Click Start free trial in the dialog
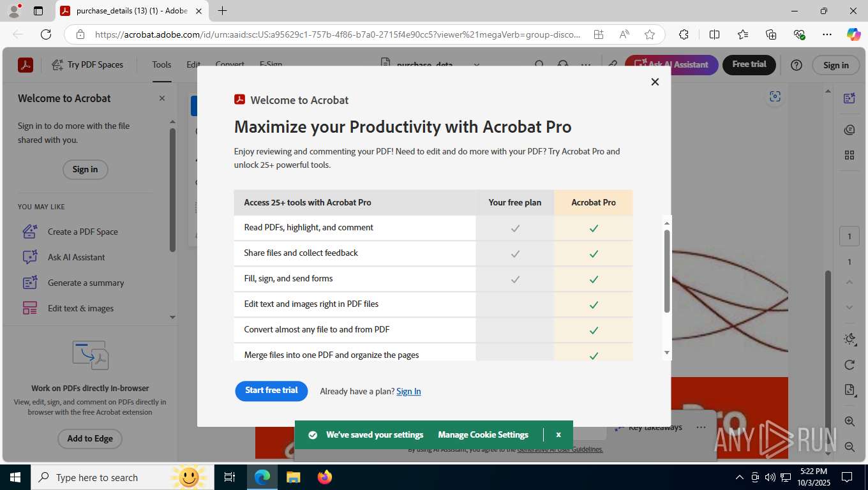 [x=271, y=390]
